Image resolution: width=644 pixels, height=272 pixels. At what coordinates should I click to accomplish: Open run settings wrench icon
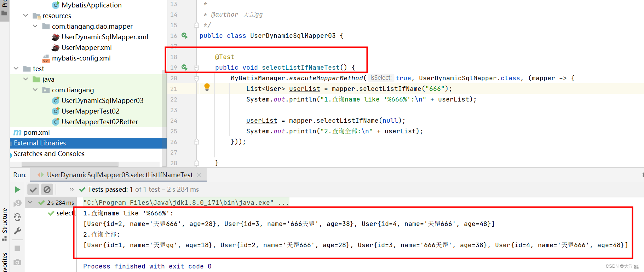(17, 231)
